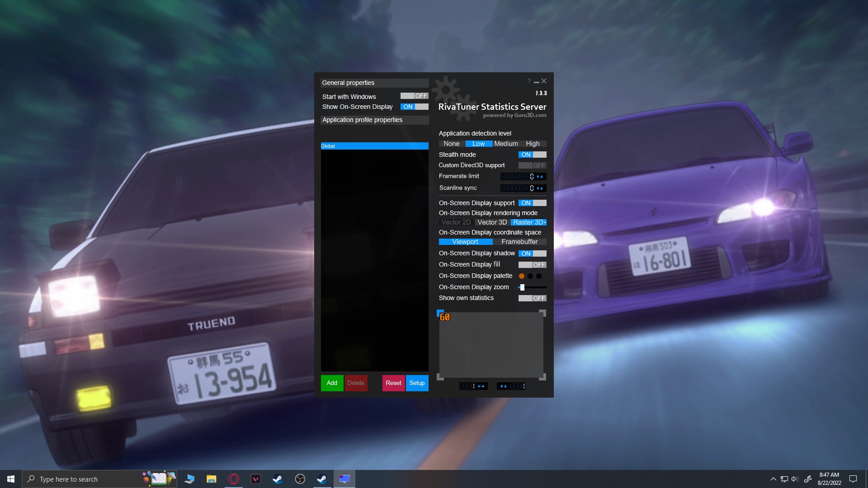This screenshot has height=488, width=868.
Task: Open the volume control in tray
Action: (795, 479)
